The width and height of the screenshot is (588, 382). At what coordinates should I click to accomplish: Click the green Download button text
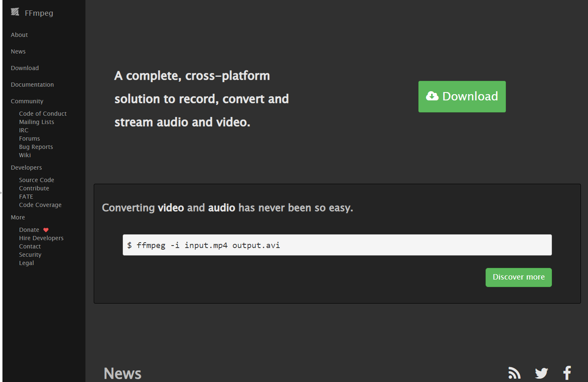click(x=470, y=96)
